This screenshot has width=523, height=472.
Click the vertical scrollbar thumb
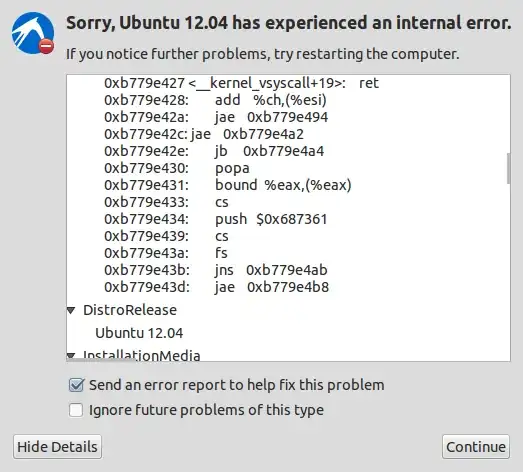508,168
